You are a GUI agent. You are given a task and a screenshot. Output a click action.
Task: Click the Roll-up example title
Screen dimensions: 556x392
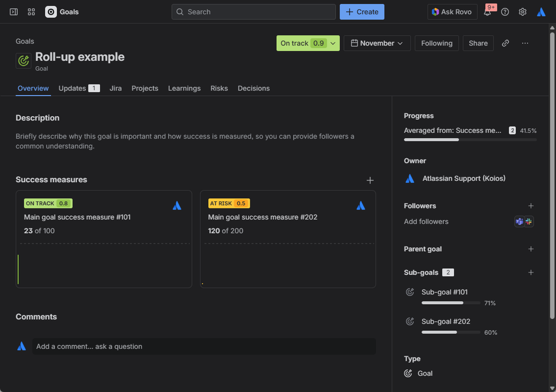pos(80,57)
